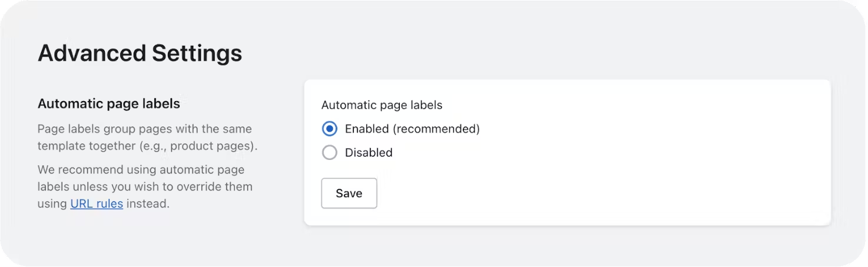Click the Automatic page labels field label in card

(x=382, y=105)
